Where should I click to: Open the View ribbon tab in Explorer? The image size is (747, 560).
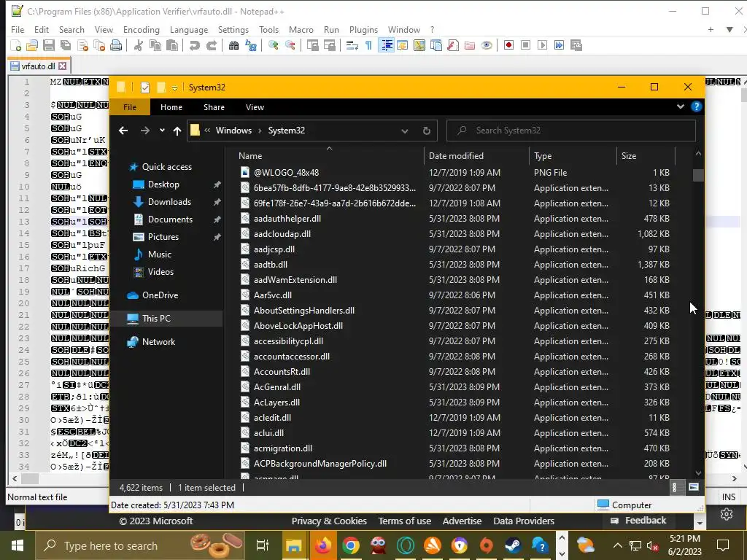(255, 107)
